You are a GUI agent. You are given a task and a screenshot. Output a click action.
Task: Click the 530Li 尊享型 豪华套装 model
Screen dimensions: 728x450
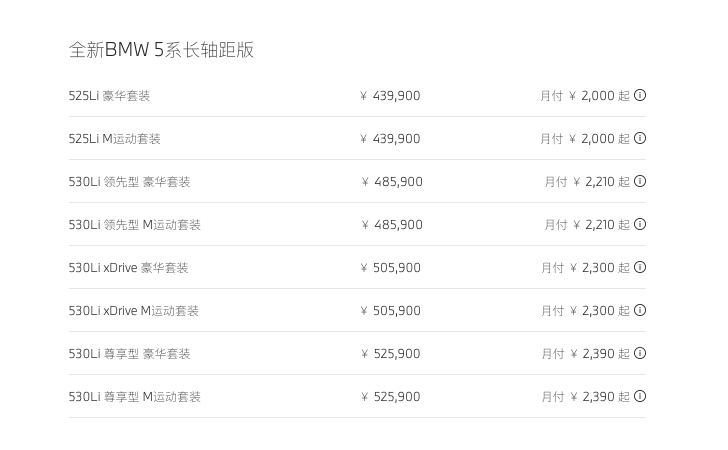tap(129, 354)
